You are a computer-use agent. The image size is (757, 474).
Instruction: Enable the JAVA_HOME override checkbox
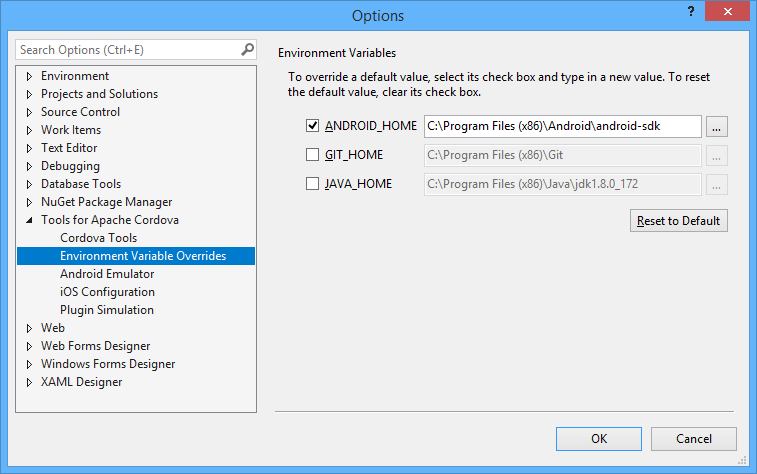pos(312,184)
